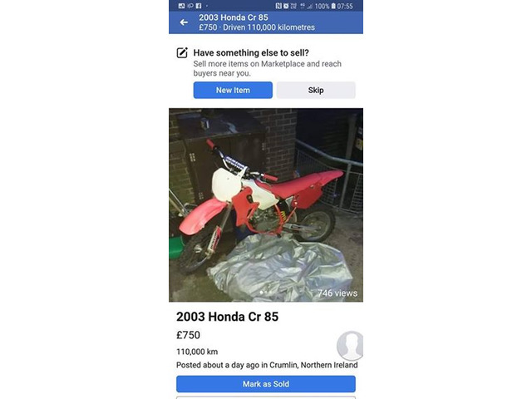Tap the photo carousel page dots
The width and height of the screenshot is (532, 399).
pyautogui.click(x=266, y=292)
